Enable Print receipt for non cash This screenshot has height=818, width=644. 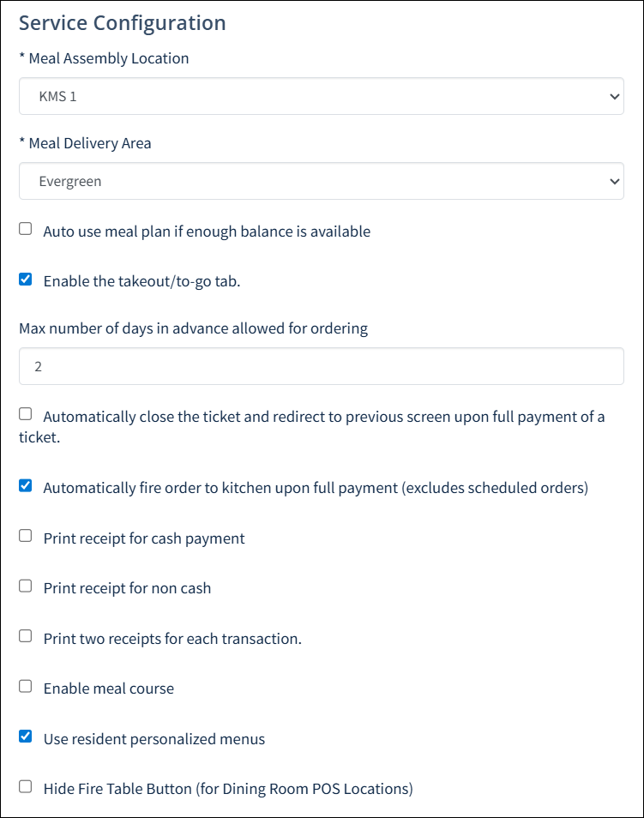pos(26,586)
